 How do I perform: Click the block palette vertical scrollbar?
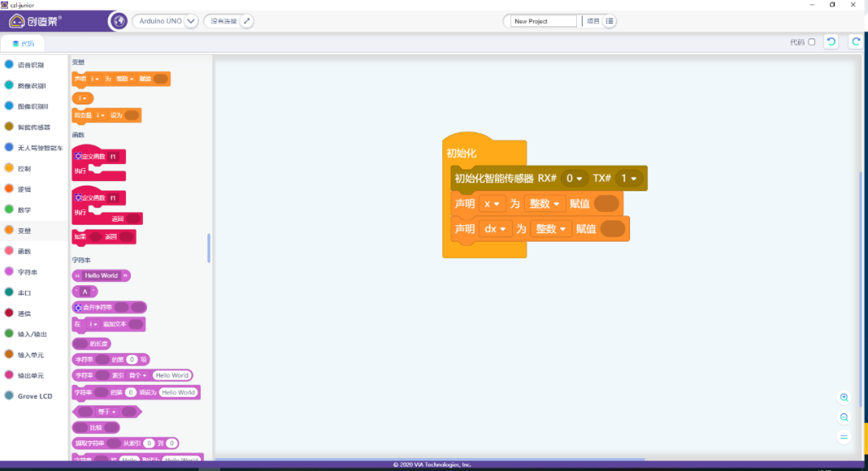pos(209,248)
